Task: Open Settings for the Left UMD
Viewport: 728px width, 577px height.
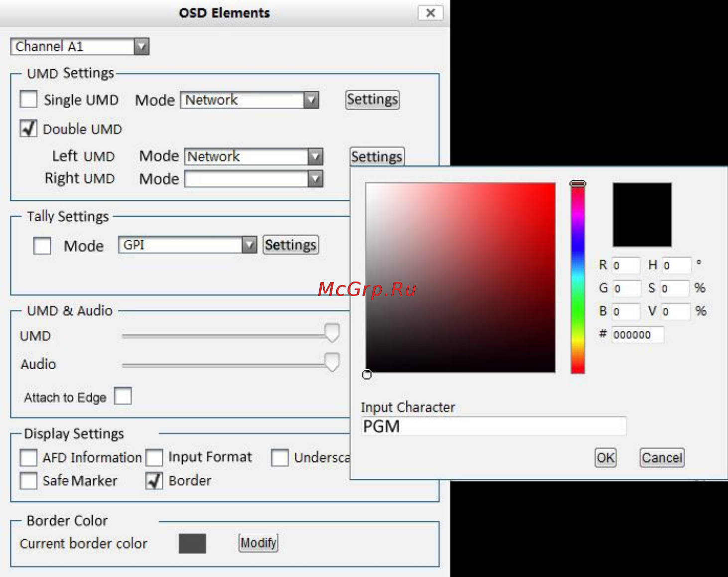Action: pyautogui.click(x=377, y=156)
